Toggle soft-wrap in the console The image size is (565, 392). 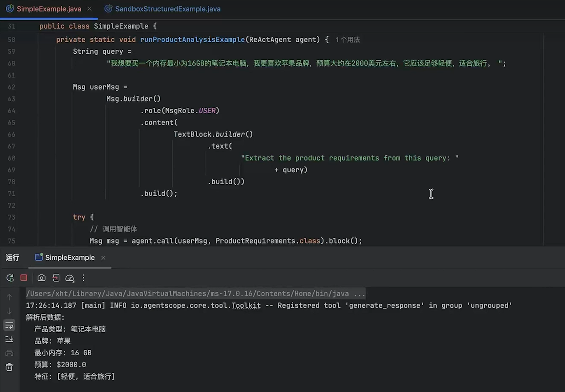pyautogui.click(x=9, y=325)
